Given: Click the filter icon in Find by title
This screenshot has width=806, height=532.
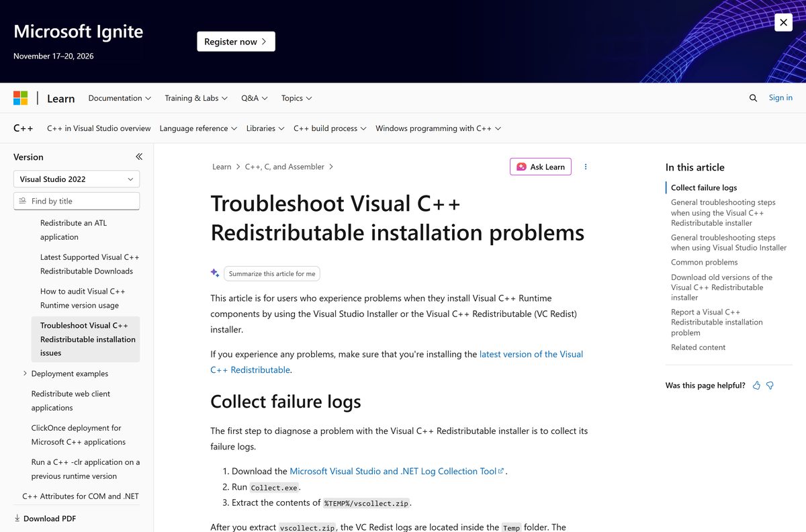Looking at the screenshot, I should click(23, 201).
